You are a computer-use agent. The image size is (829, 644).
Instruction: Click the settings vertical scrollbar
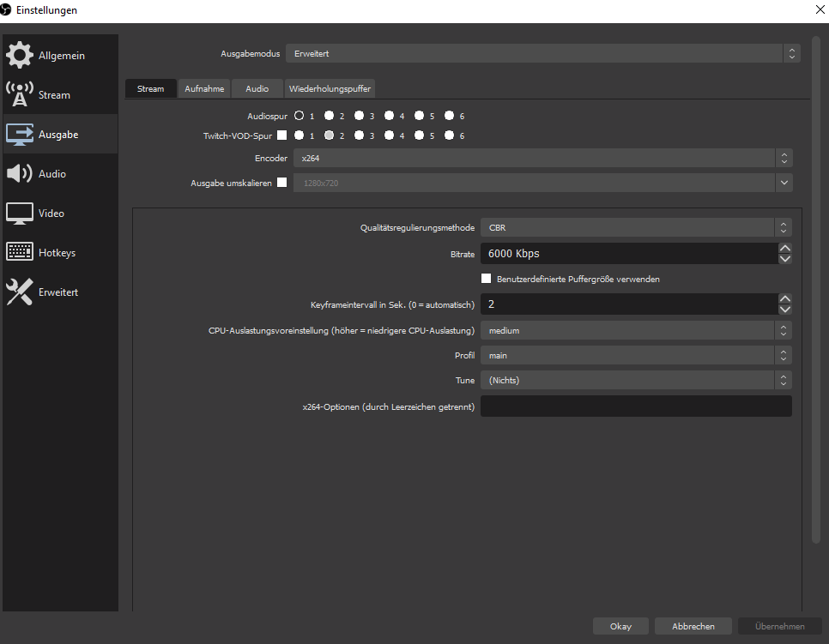[816, 290]
